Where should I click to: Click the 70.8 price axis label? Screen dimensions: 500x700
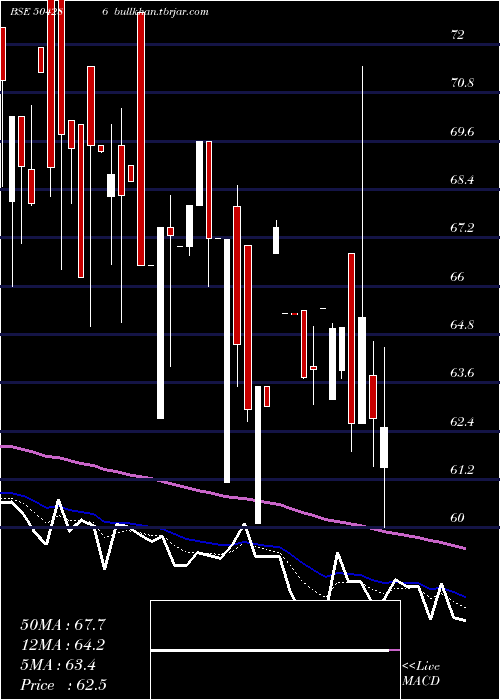(462, 83)
